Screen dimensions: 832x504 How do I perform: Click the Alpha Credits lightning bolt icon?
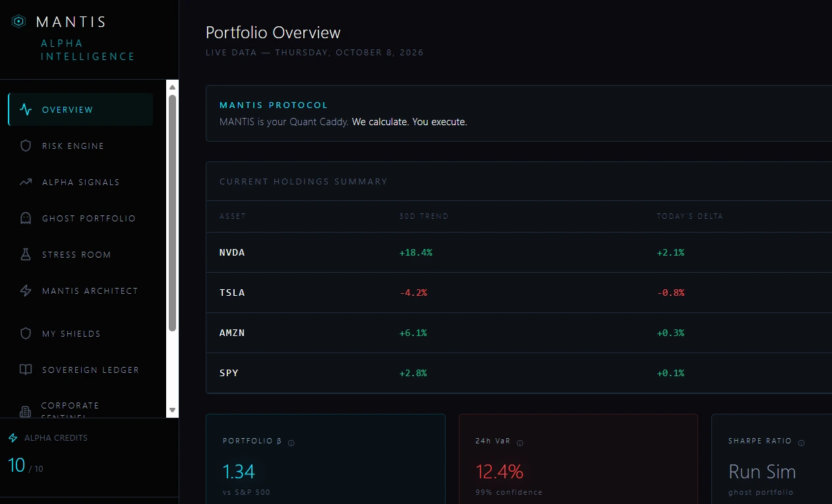(13, 438)
